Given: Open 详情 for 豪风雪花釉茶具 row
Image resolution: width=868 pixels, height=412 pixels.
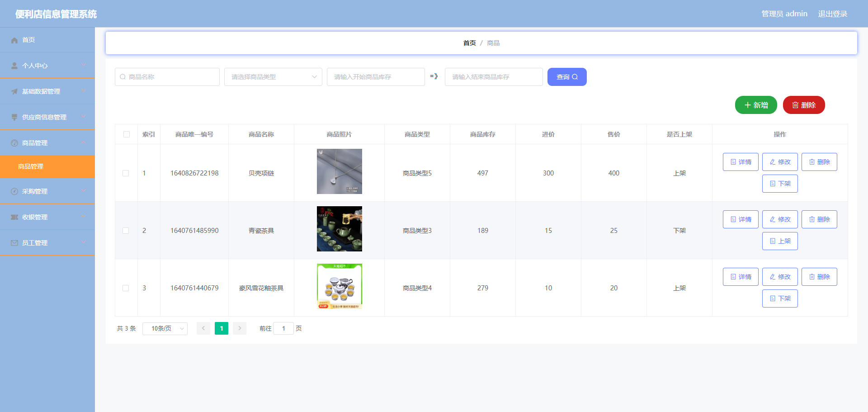Looking at the screenshot, I should click(741, 277).
